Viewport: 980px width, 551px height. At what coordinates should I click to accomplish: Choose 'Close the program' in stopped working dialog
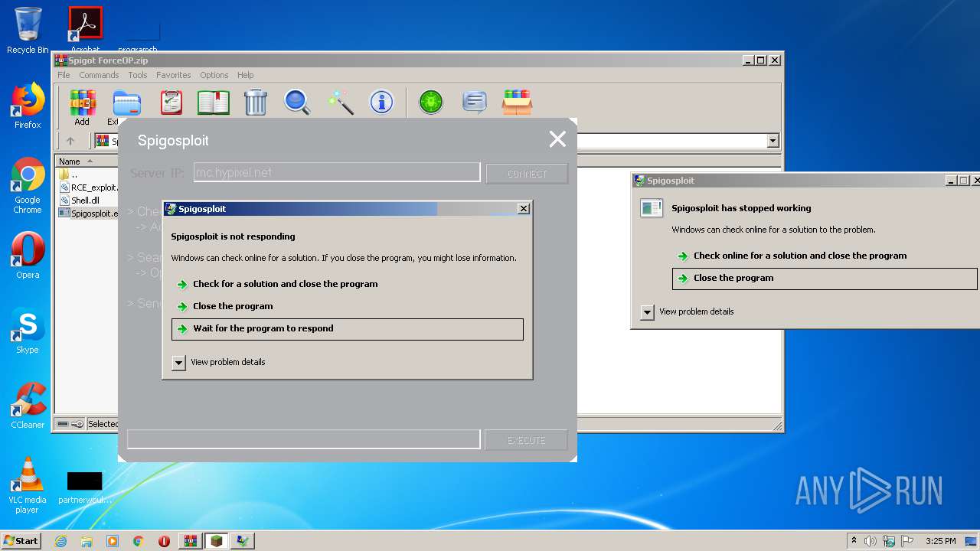pyautogui.click(x=825, y=279)
